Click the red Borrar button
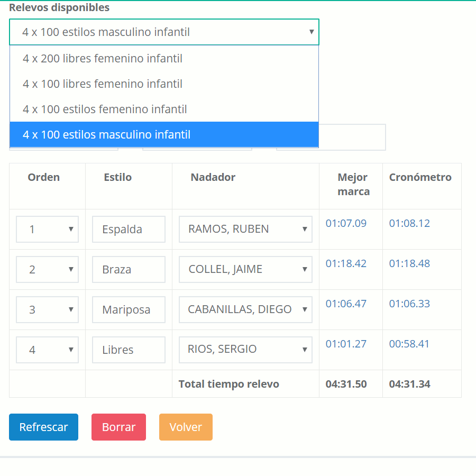Image resolution: width=476 pixels, height=476 pixels. (x=118, y=427)
